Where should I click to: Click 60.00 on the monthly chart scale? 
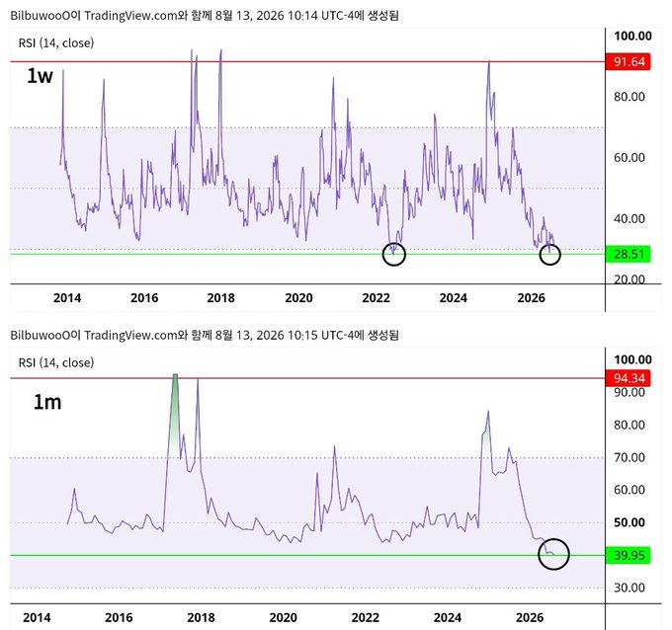click(630, 490)
